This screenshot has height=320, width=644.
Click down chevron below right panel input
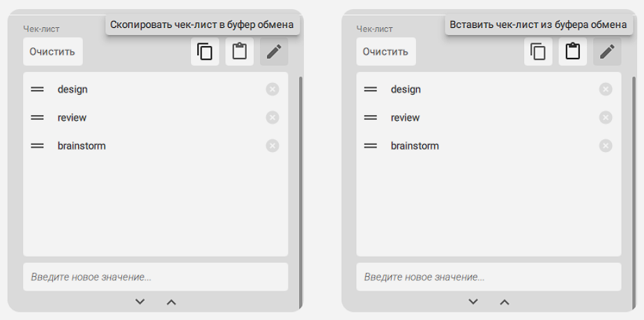473,302
